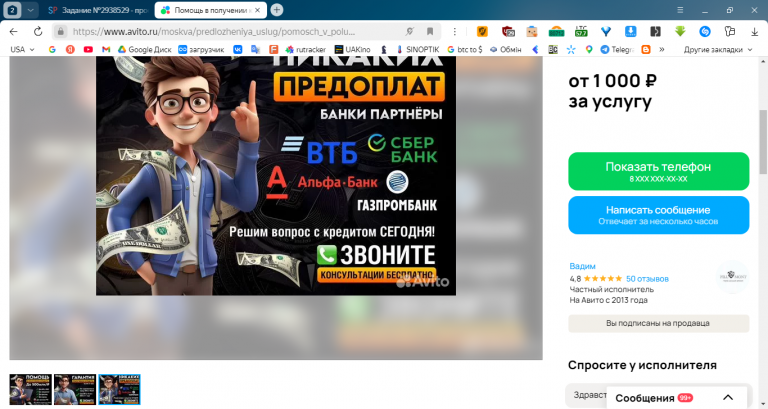Open the green double-arrow downloader extension
Screen dimensions: 768x409
[680, 31]
